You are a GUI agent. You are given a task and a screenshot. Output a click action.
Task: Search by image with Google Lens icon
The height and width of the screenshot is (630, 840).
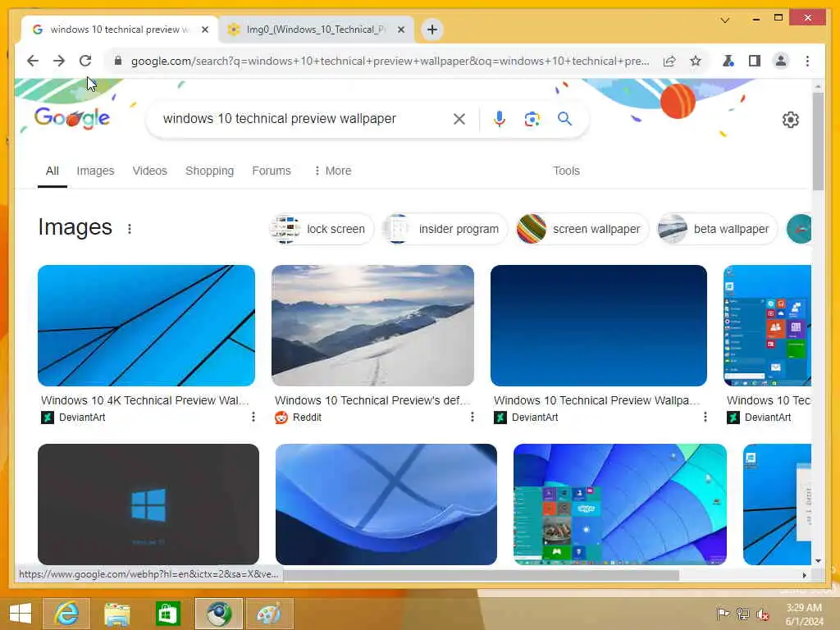pyautogui.click(x=532, y=119)
